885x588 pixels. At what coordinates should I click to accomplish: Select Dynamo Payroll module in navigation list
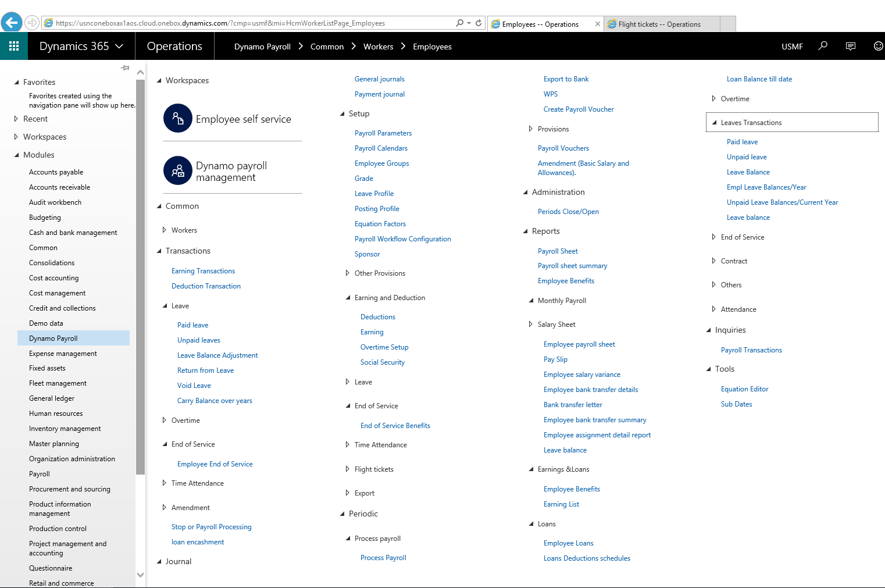point(73,338)
